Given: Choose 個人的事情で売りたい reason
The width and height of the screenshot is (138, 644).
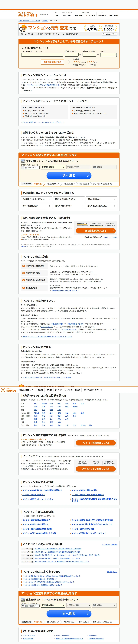Looking at the screenshot, I should (69, 206).
